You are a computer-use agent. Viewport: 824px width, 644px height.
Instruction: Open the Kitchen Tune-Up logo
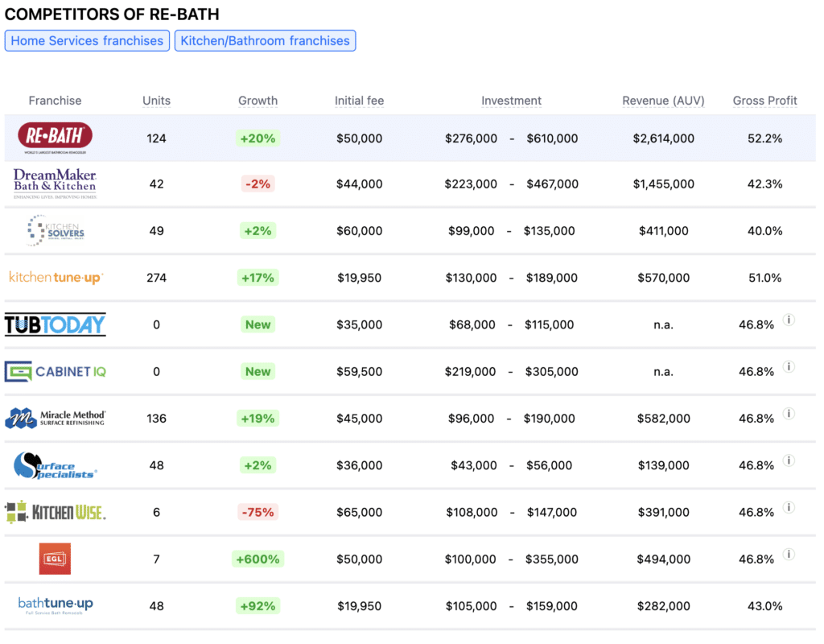pos(56,277)
